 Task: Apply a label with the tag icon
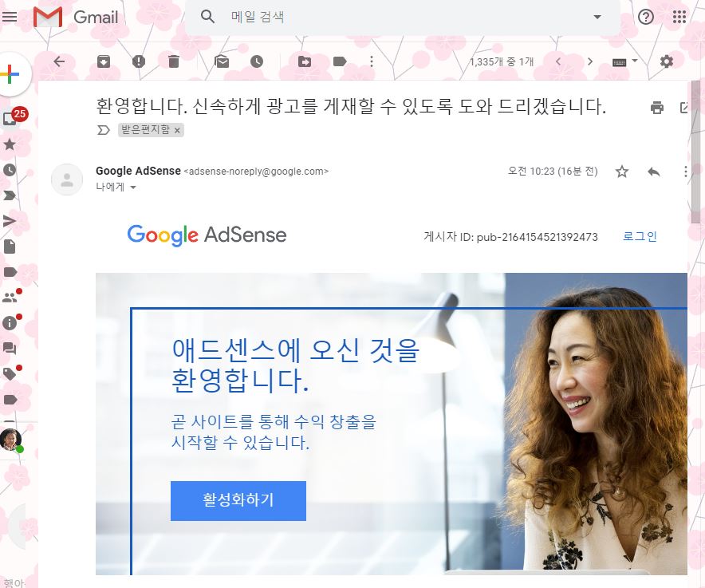[340, 61]
